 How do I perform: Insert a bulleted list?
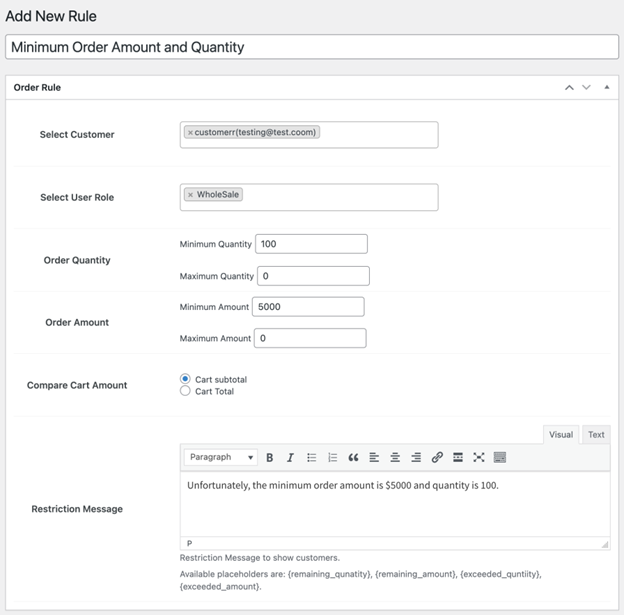tap(311, 457)
